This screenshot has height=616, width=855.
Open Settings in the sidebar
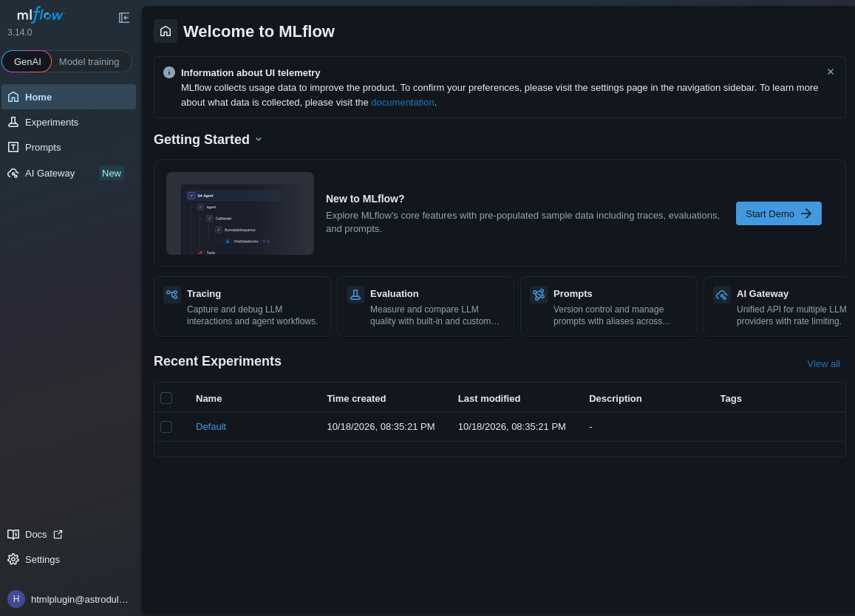(69, 559)
